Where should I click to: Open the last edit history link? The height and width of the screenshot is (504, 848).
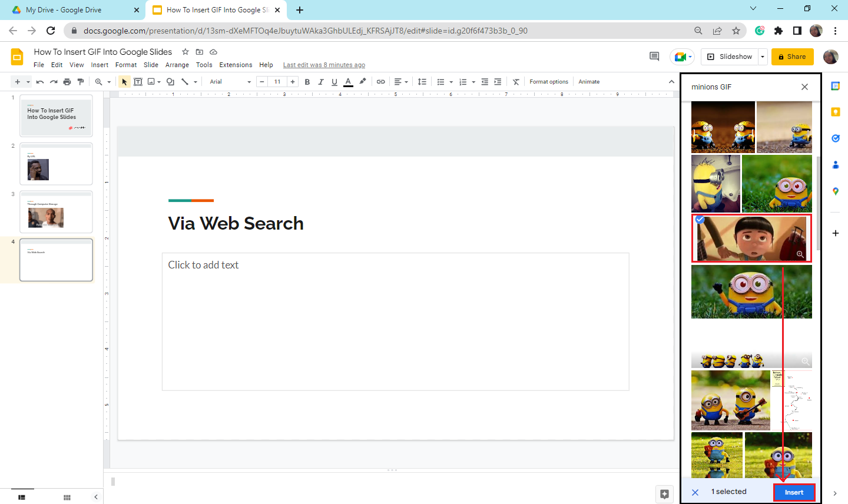click(x=324, y=65)
